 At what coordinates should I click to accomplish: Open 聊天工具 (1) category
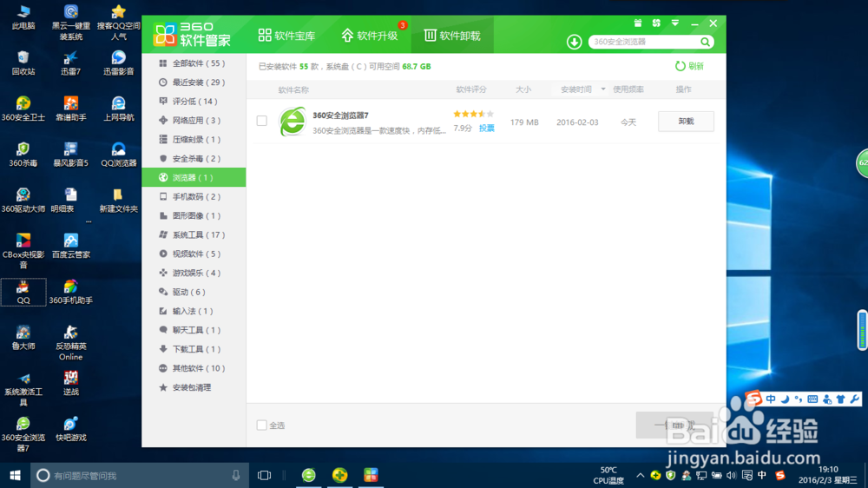(194, 330)
